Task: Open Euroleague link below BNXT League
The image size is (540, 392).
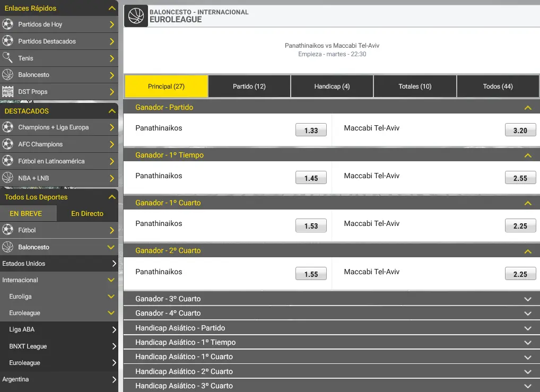Action: [x=59, y=363]
